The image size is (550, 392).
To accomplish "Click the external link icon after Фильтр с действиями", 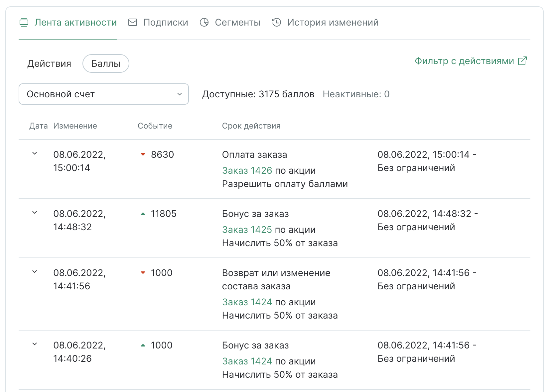I will coord(522,61).
